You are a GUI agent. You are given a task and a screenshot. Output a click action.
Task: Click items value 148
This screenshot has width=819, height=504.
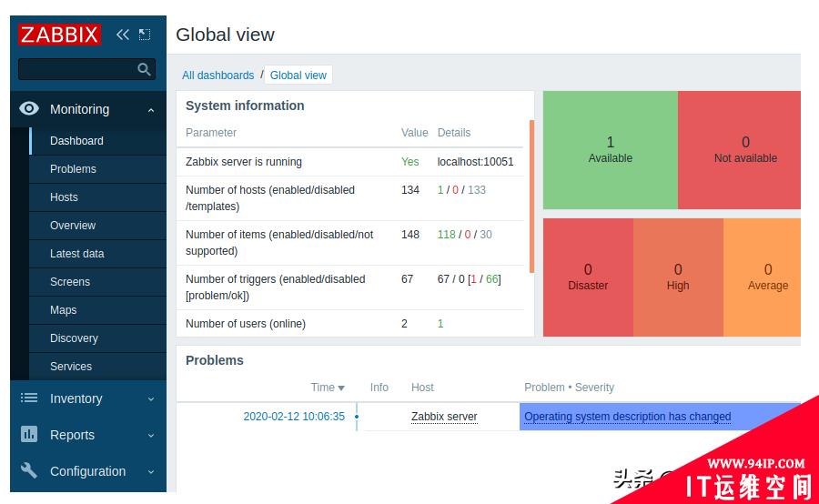coord(410,235)
